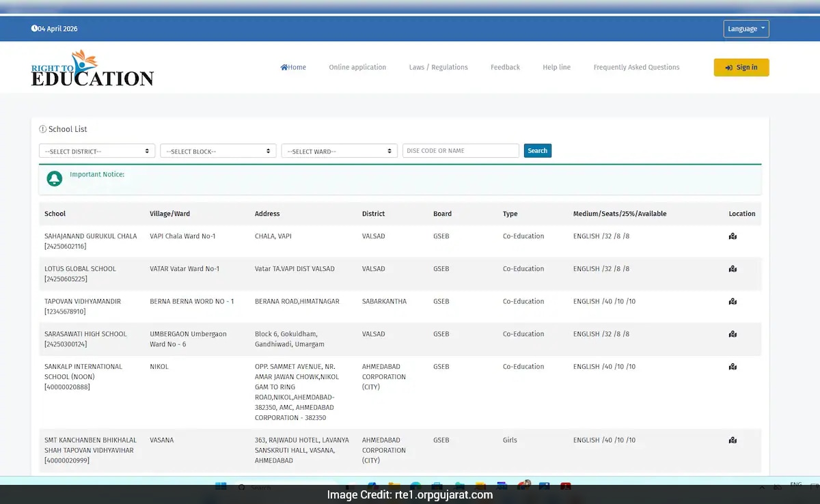Open the Online application menu item
820x504 pixels.
tap(357, 68)
